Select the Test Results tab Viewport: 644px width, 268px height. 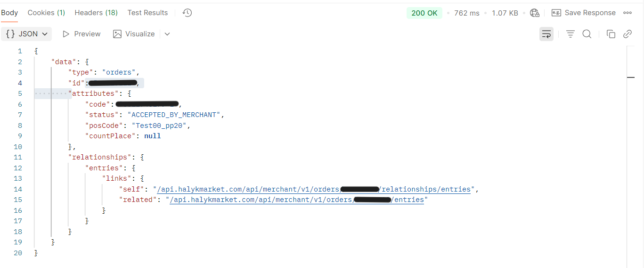point(147,13)
